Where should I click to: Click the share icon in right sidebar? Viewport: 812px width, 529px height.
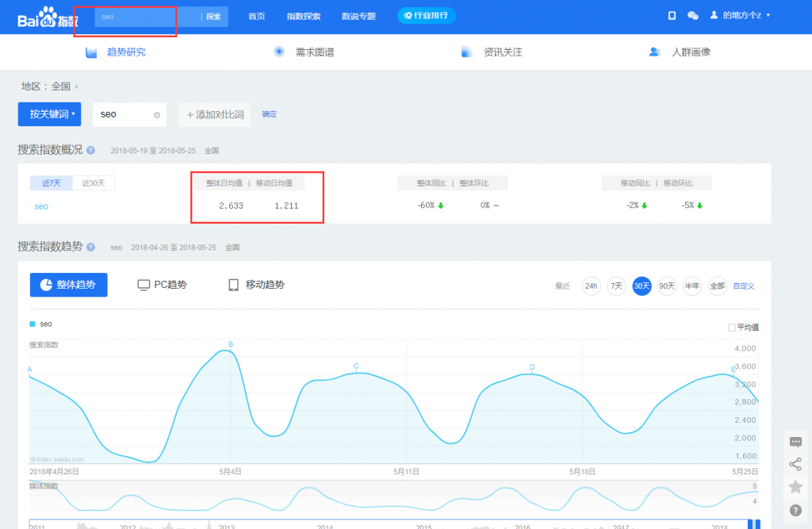(x=795, y=465)
